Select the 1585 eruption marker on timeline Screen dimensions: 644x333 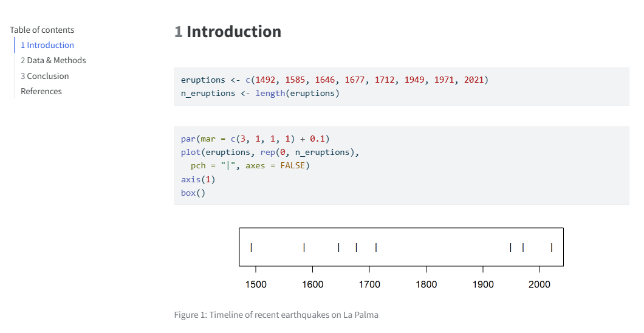pos(304,247)
